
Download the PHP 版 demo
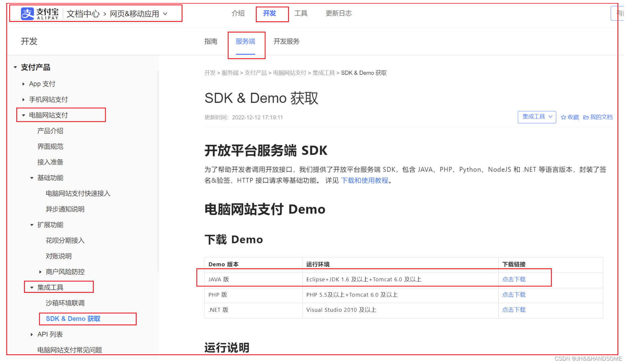click(x=514, y=295)
